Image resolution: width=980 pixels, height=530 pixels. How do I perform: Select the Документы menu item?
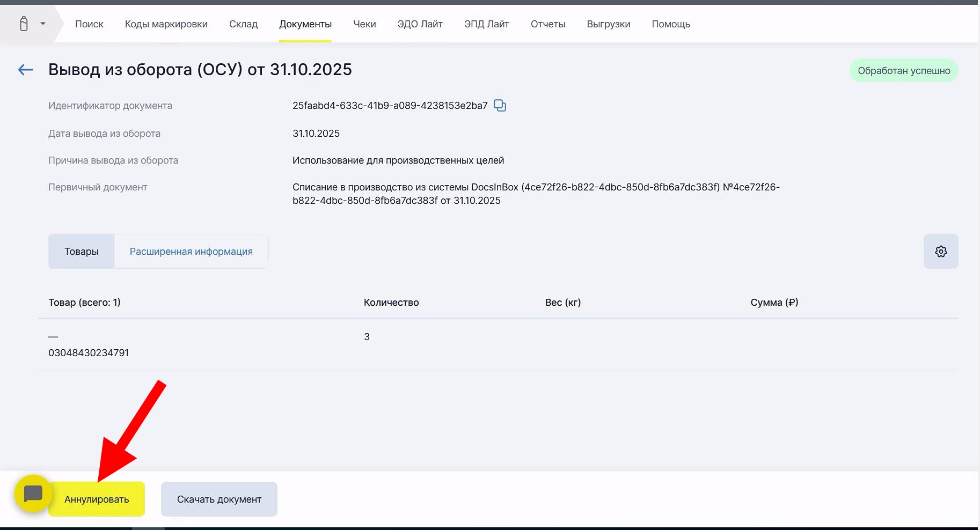click(305, 24)
